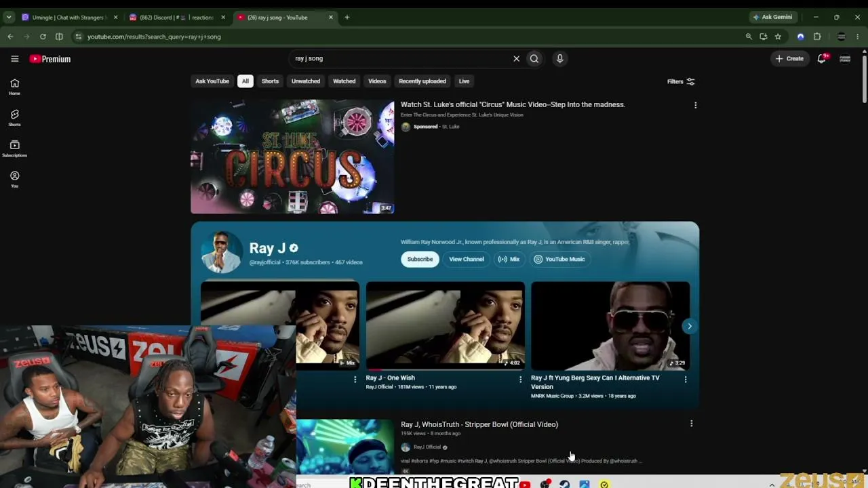Run search with the magnifier button
The image size is (868, 488).
click(x=534, y=58)
